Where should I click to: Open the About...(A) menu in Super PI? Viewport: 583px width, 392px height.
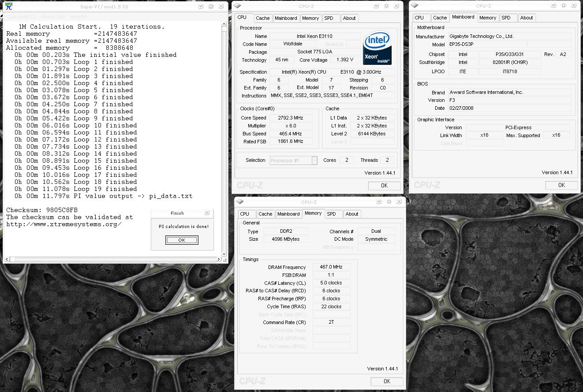pos(52,16)
